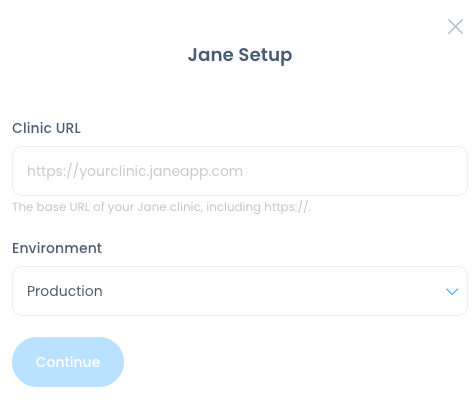Show environment choices via dropdown arrow
Image resolution: width=475 pixels, height=400 pixels.
pos(452,292)
